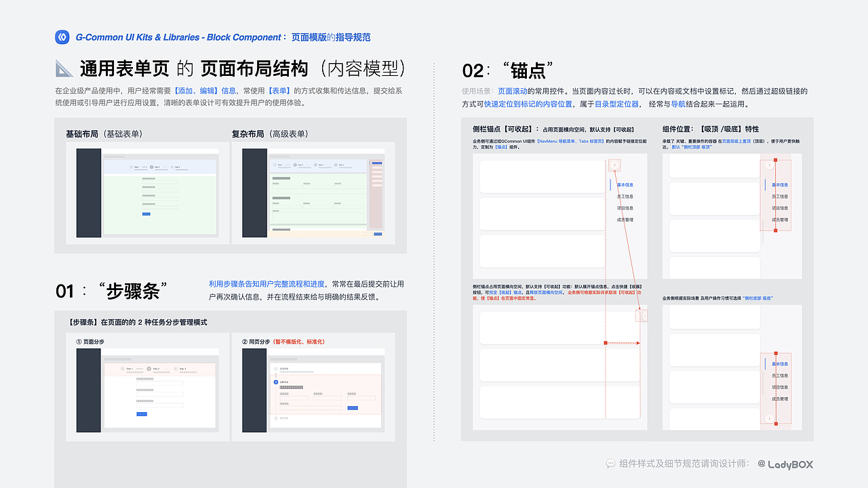The height and width of the screenshot is (488, 868).
Task: Click the chat bubble icon before 组件样式及细节规范
Action: click(x=610, y=464)
